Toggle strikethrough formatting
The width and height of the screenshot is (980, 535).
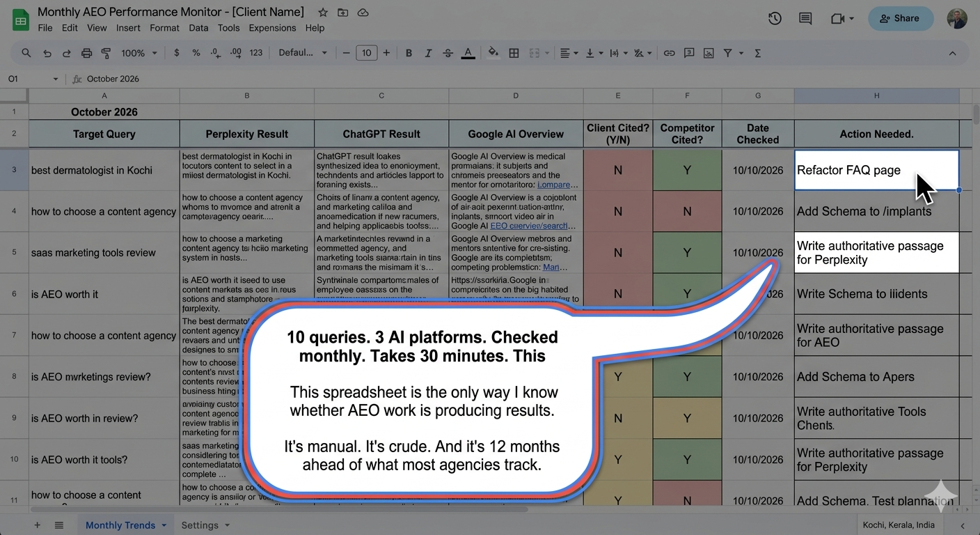tap(448, 53)
